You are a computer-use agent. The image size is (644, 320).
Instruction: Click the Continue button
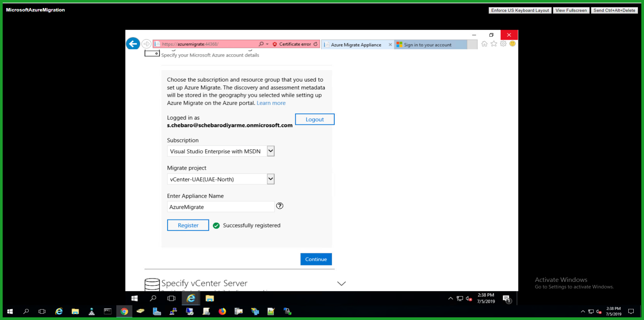click(316, 259)
